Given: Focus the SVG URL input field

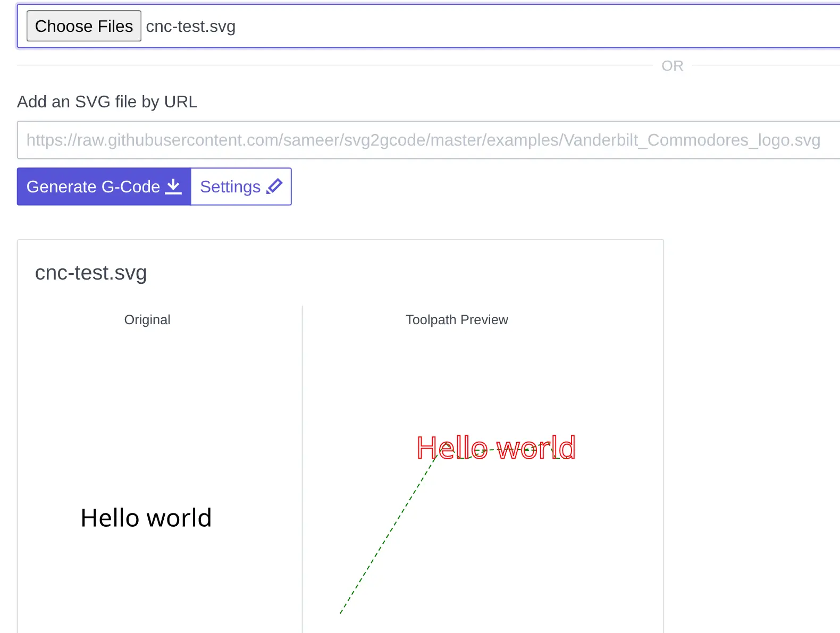Looking at the screenshot, I should click(x=429, y=140).
